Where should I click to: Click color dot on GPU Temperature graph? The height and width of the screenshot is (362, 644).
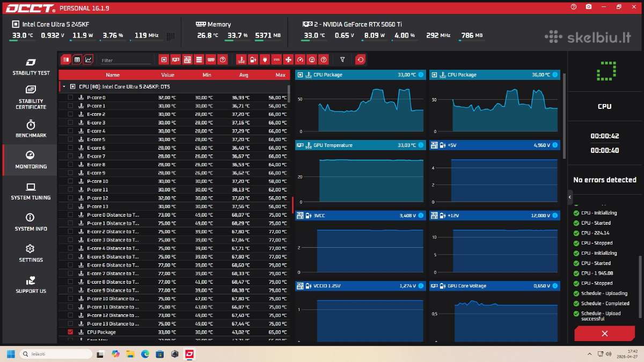(421, 145)
